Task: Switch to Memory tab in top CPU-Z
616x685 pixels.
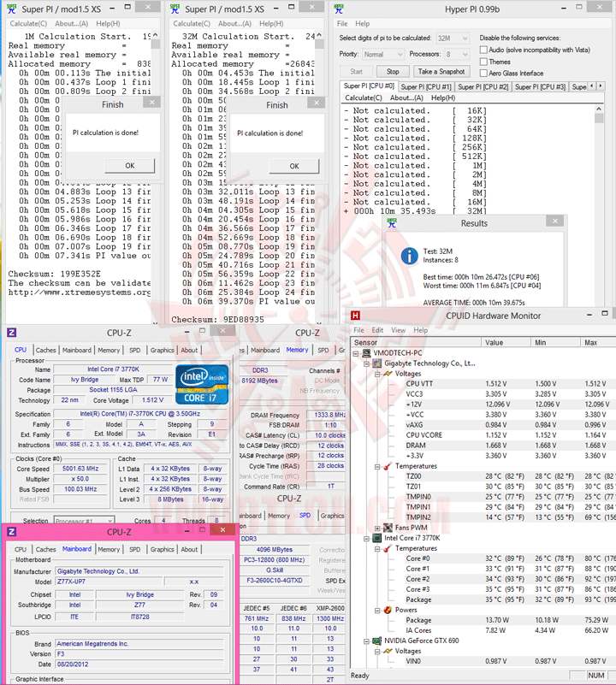Action: coord(109,351)
